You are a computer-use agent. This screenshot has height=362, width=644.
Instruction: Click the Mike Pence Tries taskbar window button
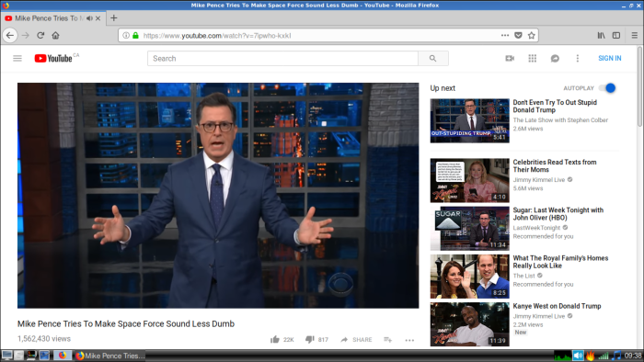pos(110,356)
